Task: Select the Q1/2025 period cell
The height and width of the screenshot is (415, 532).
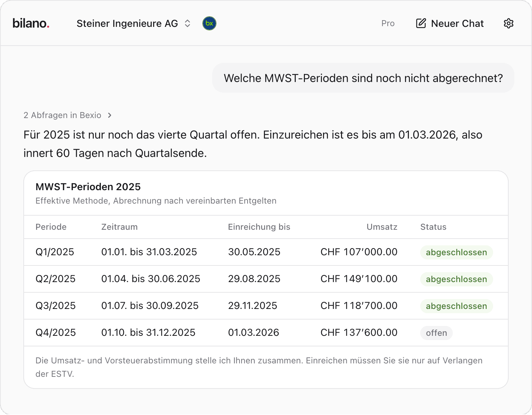Action: (55, 252)
